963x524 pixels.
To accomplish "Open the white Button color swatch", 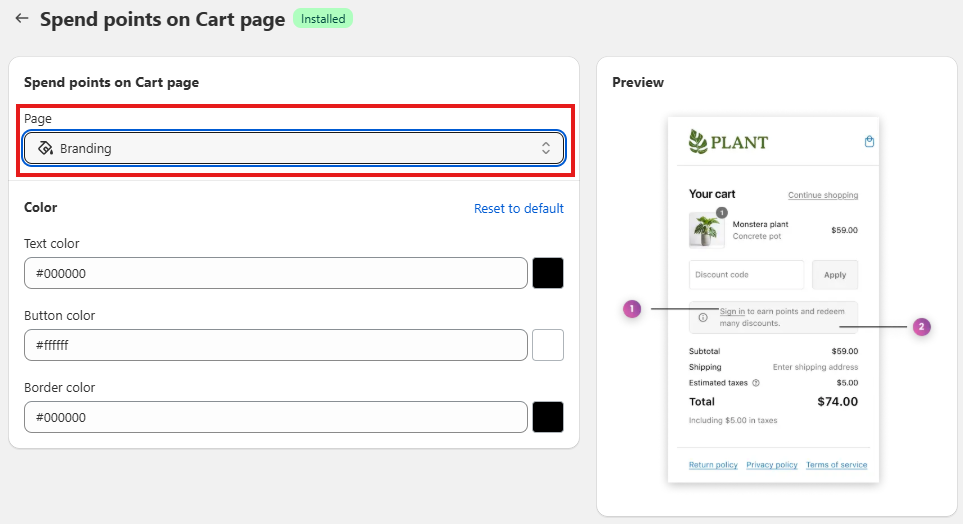I will 548,345.
